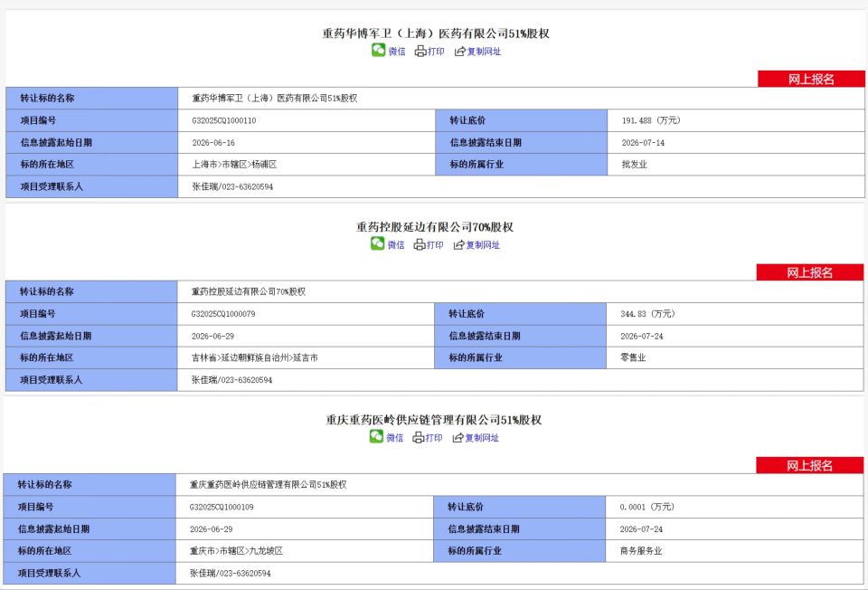Open 微信 link for 重药控股延边 listing

click(396, 245)
